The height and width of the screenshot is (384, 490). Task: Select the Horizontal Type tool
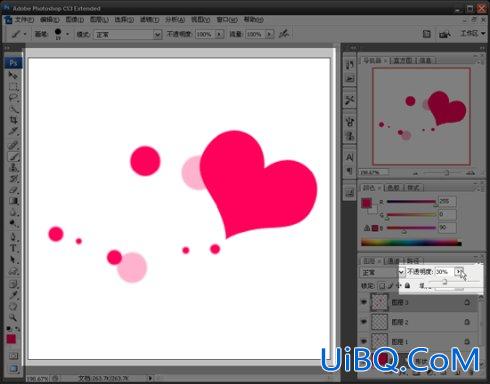(13, 248)
